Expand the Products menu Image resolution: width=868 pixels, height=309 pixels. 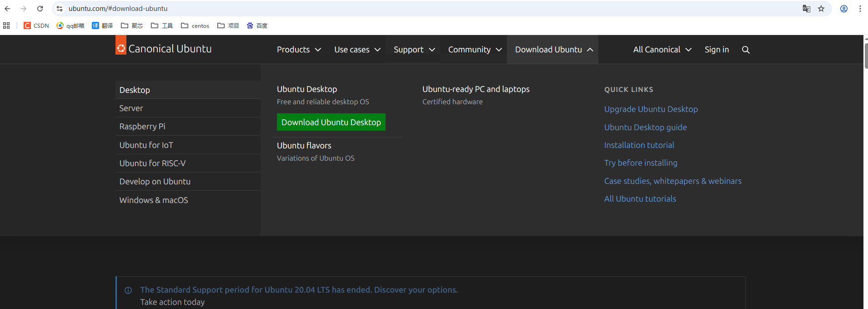[299, 50]
